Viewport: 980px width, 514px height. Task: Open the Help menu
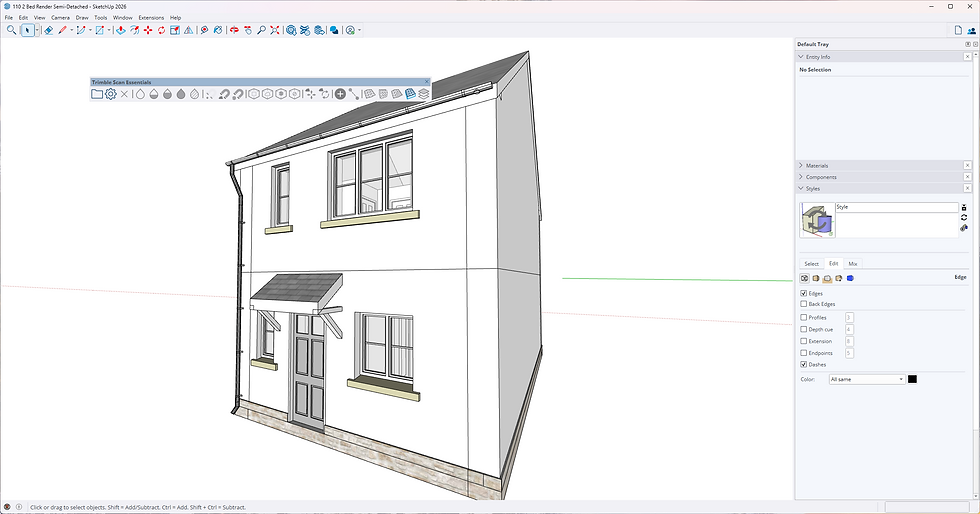coord(176,18)
